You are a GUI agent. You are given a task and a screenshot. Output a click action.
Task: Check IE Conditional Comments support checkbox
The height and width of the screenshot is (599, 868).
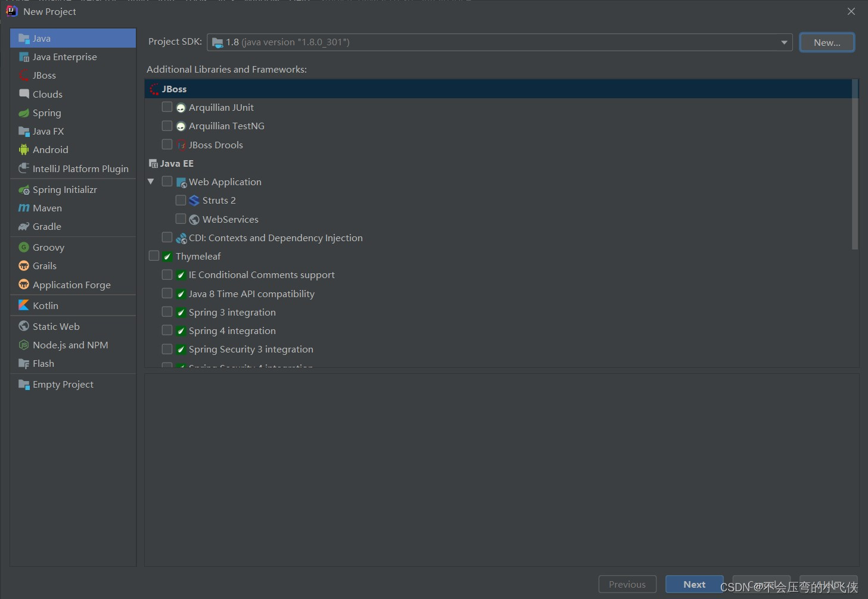[167, 274]
